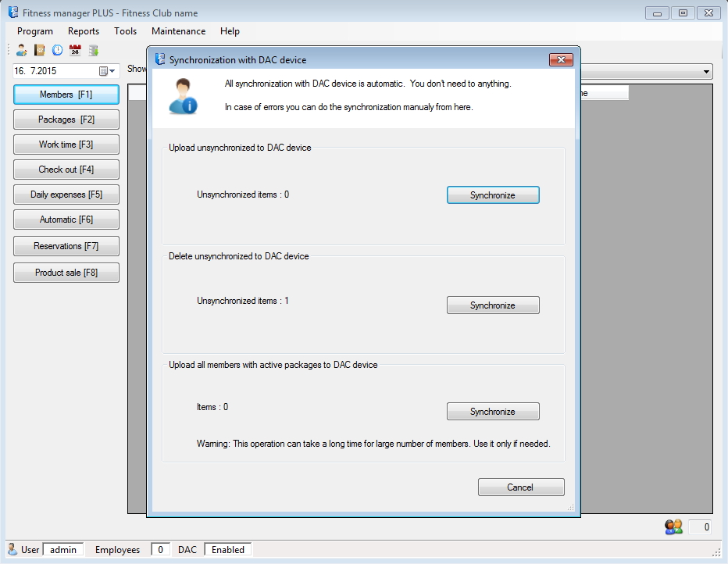Click the member count field showing 0

700,527
